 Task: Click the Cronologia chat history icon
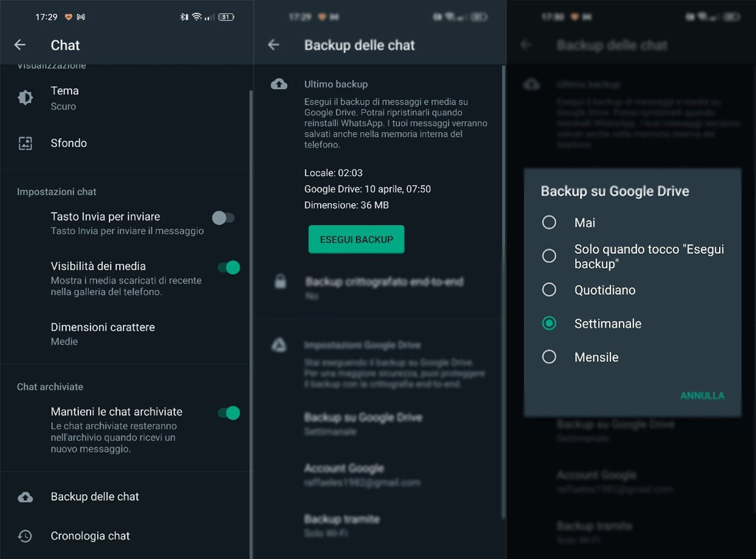pos(25,536)
